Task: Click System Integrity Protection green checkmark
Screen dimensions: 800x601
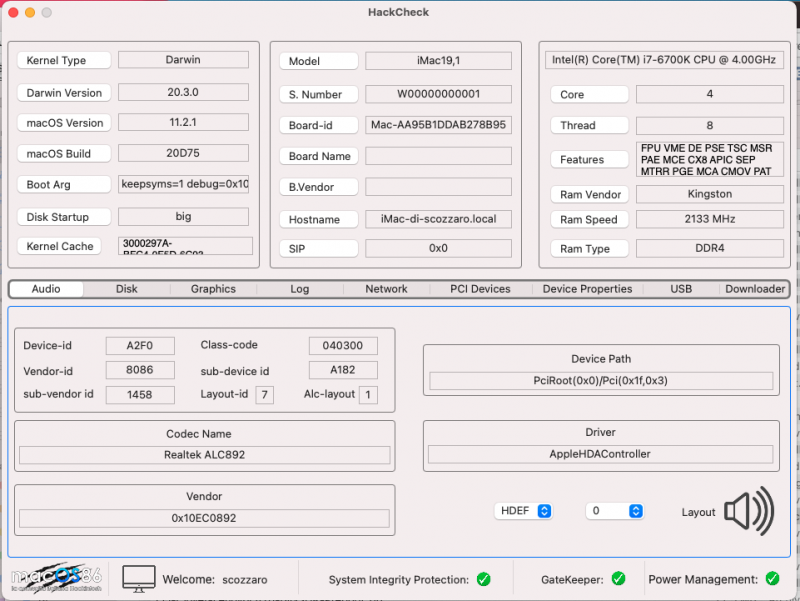Action: tap(483, 579)
